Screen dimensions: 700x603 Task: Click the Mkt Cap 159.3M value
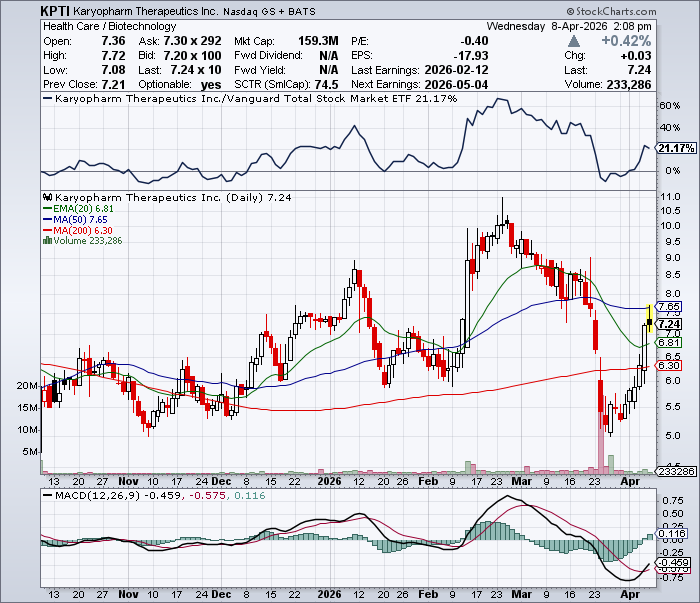tap(318, 41)
